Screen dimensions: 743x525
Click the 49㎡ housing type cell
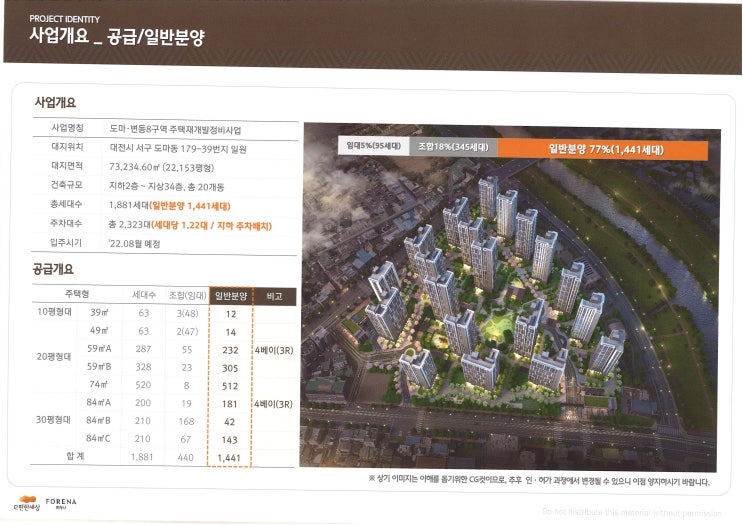99,330
